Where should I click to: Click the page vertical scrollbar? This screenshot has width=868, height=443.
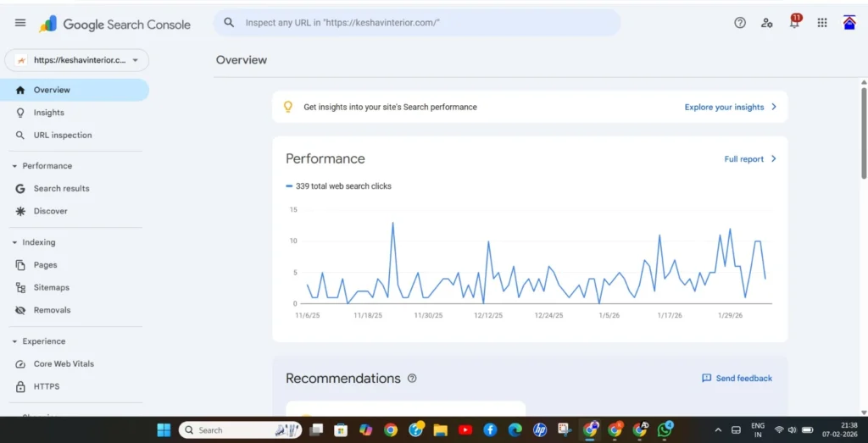(x=864, y=132)
